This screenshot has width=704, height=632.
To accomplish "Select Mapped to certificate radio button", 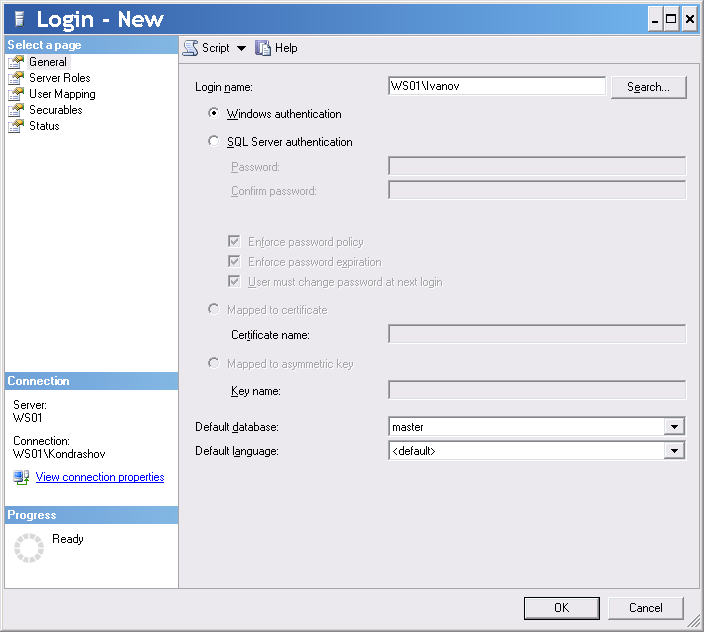I will [x=214, y=309].
